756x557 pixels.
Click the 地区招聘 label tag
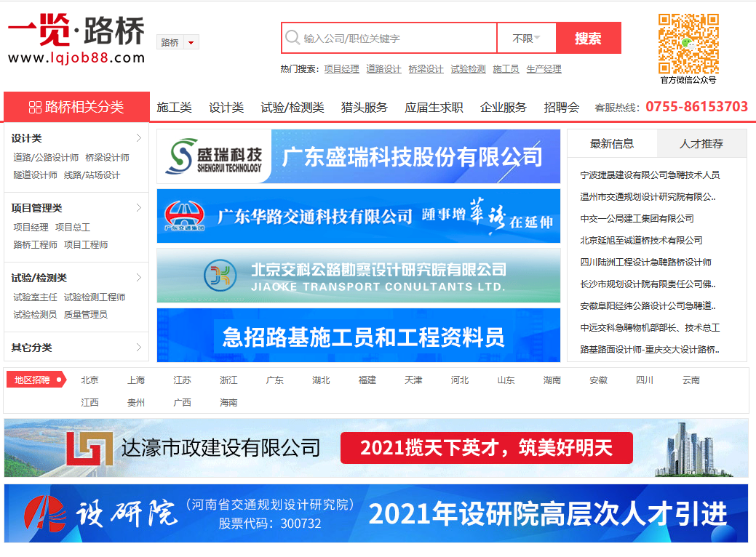tap(36, 380)
